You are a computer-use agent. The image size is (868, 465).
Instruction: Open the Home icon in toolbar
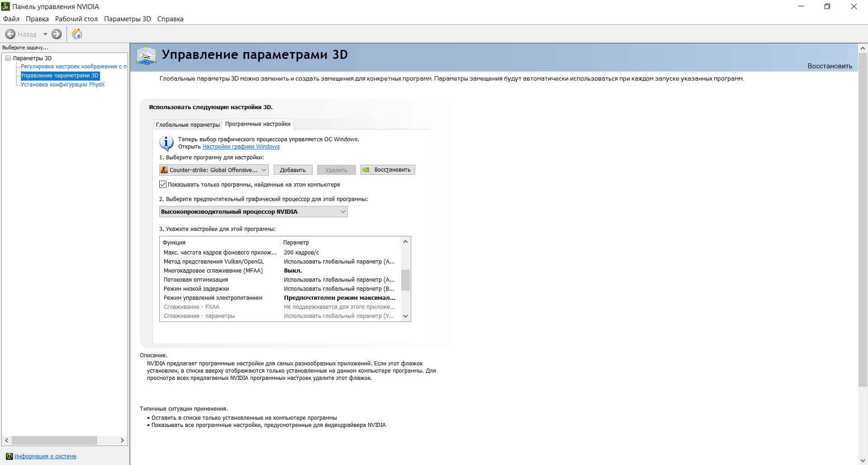77,34
